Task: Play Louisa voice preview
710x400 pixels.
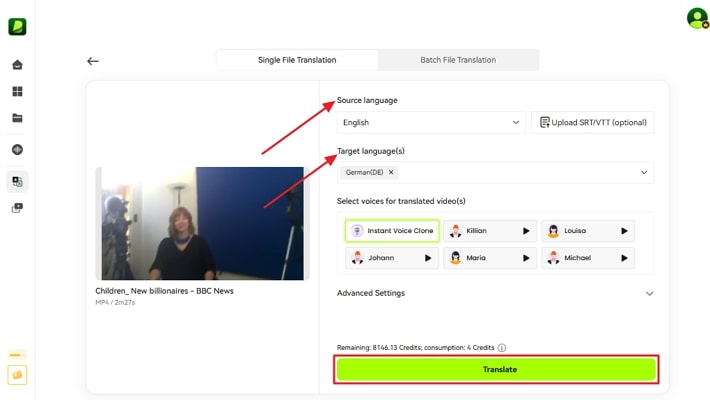Action: coord(624,231)
